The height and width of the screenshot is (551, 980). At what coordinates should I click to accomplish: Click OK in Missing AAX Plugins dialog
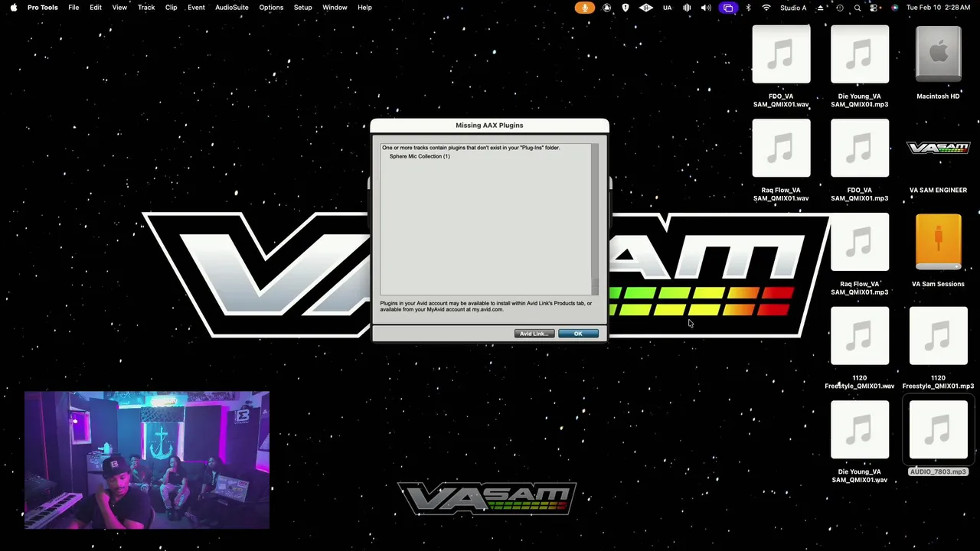[x=578, y=334]
